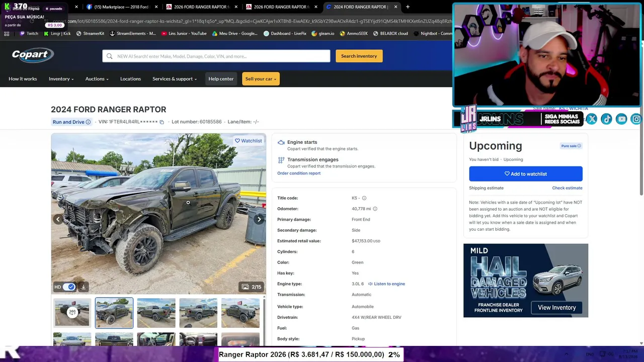This screenshot has width=644, height=362.
Task: Click the 4X4 W/REAR WHEEL DRV value
Action: pos(376,318)
